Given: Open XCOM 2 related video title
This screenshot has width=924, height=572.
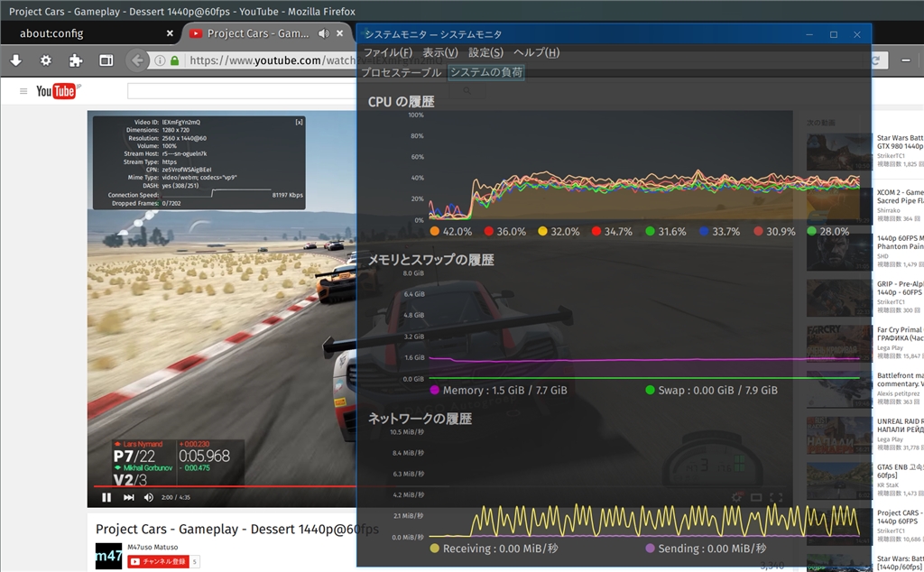Looking at the screenshot, I should point(900,197).
